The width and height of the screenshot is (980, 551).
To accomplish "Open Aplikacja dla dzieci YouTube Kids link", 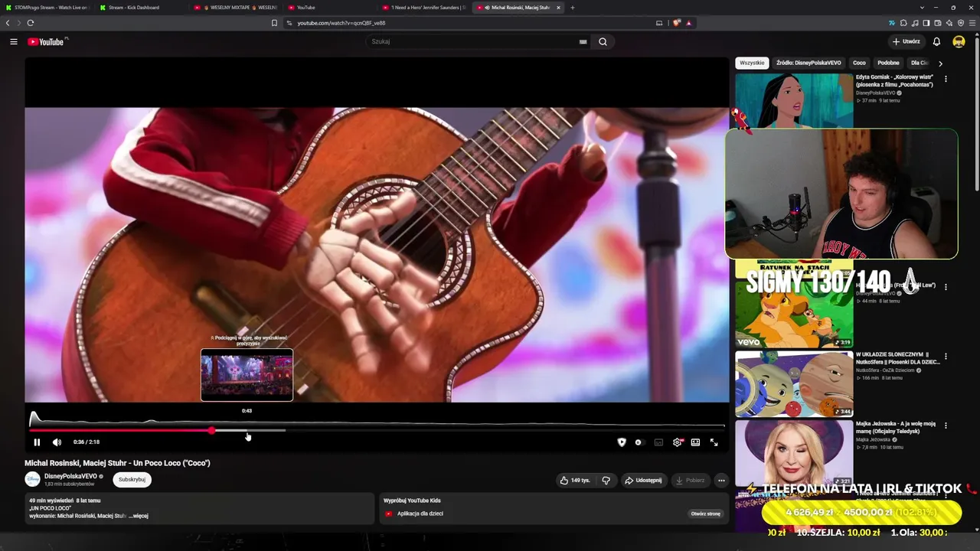I will coord(420,514).
